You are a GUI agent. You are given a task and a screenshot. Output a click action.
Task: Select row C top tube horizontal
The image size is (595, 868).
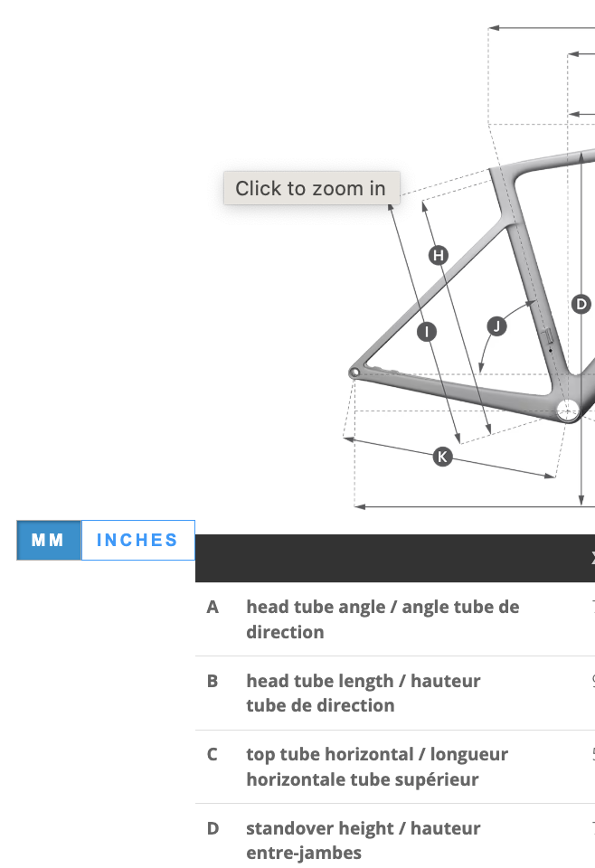[395, 766]
